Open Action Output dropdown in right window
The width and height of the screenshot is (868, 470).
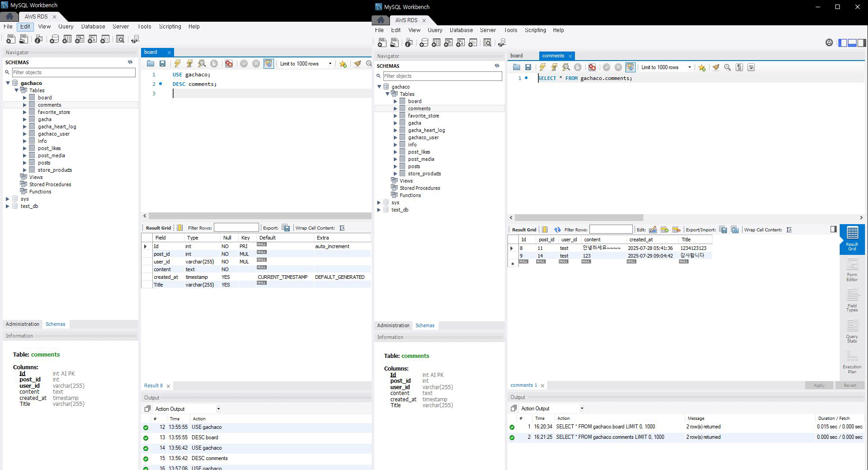(x=582, y=409)
